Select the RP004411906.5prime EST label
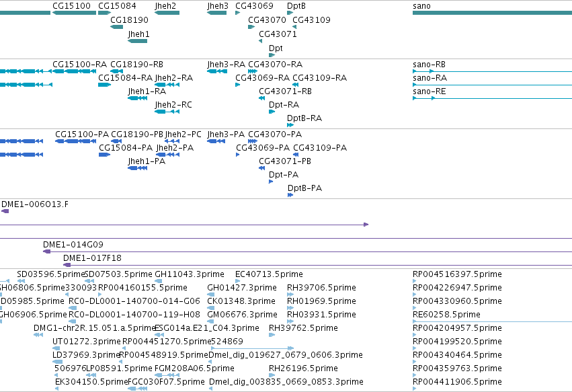This screenshot has width=572, height=392. tap(457, 382)
